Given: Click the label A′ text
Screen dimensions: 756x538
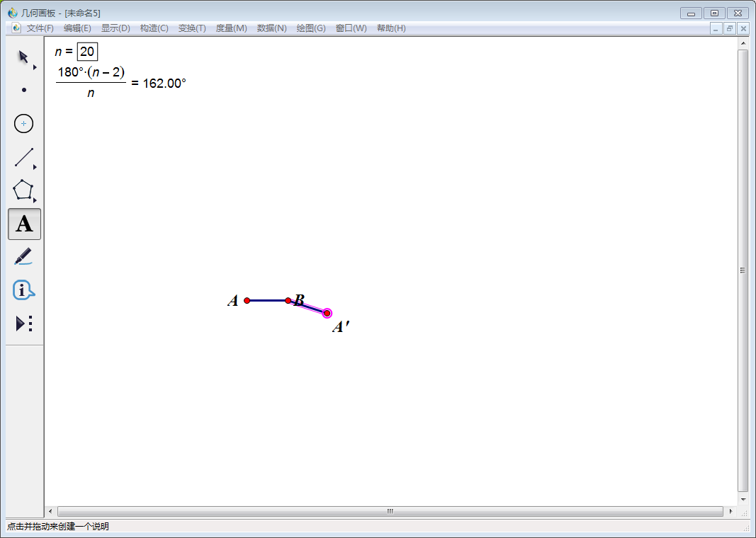Looking at the screenshot, I should pyautogui.click(x=340, y=327).
